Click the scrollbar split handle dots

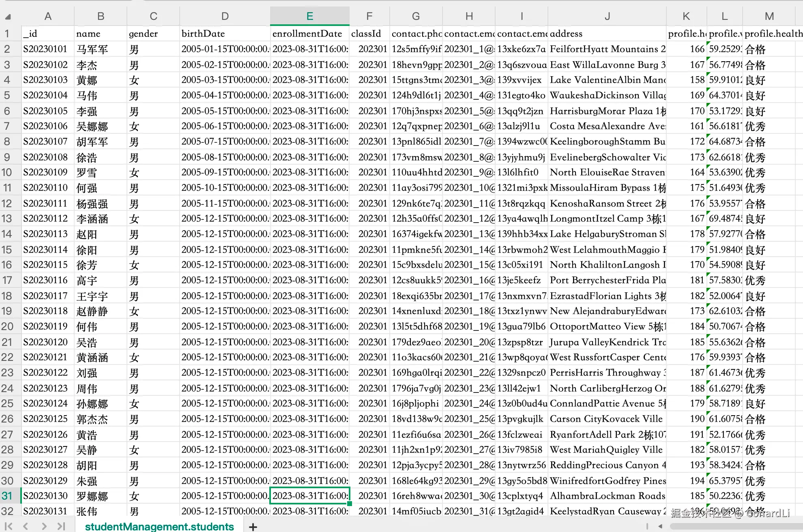[647, 526]
